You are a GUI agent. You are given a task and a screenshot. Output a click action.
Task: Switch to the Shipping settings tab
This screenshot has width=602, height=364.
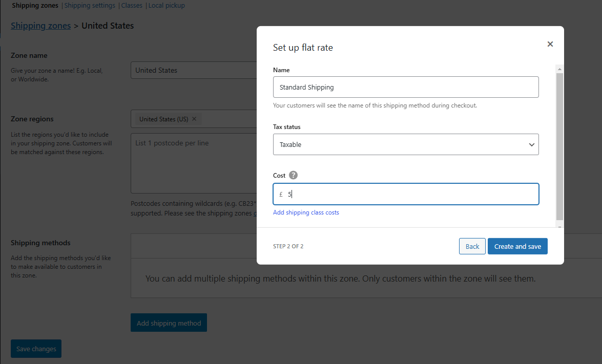click(x=90, y=5)
